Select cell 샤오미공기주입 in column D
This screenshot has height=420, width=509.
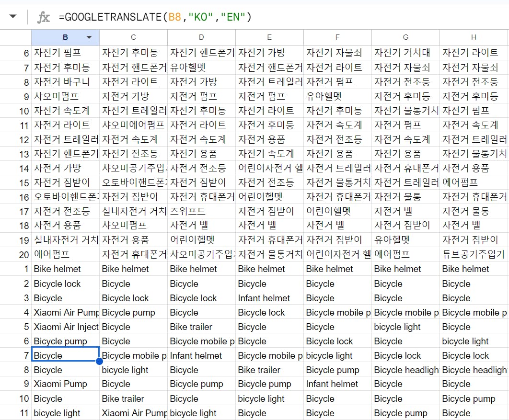pos(202,254)
